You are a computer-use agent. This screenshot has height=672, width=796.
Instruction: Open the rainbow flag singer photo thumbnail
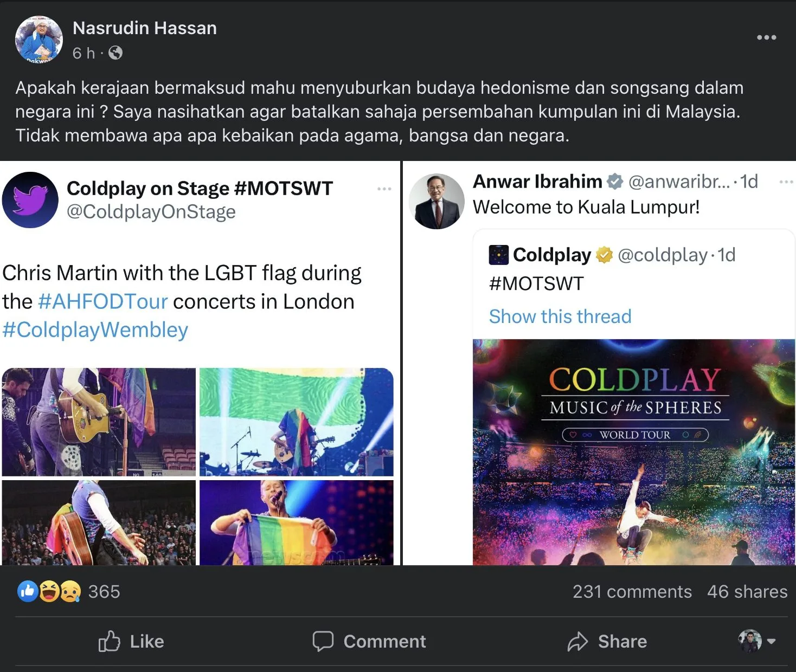[296, 522]
